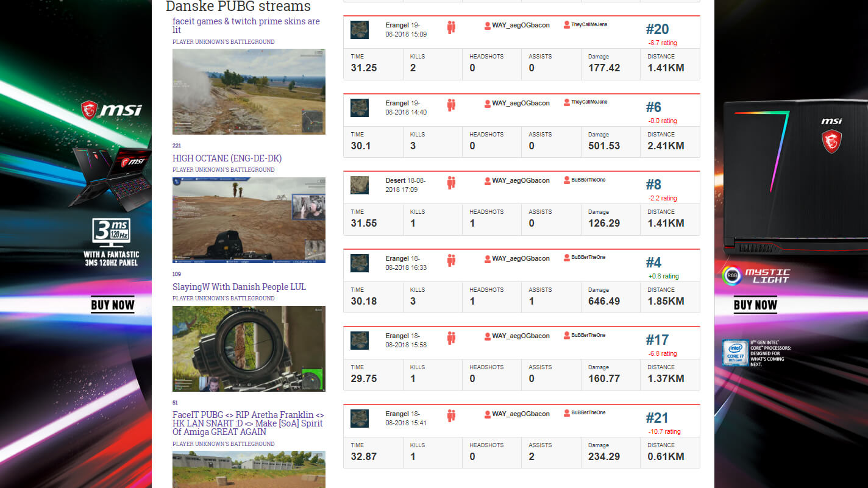Click the player icon beside TheyCallMeJens in #20 match
The height and width of the screenshot is (488, 868).
566,25
